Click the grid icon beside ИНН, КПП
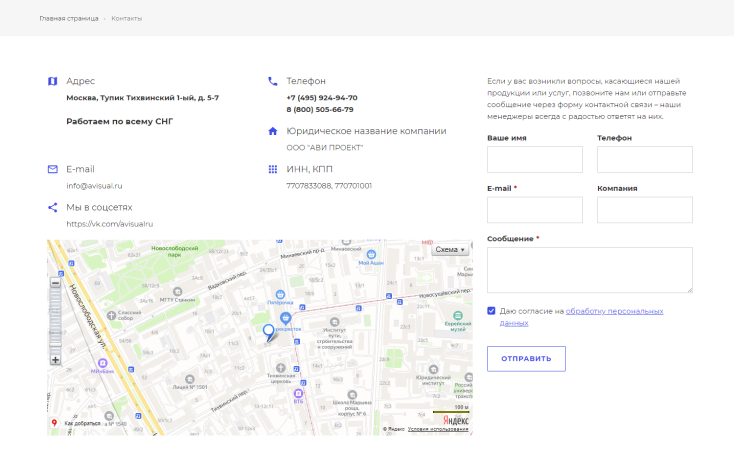Image resolution: width=734 pixels, height=460 pixels. [x=272, y=169]
